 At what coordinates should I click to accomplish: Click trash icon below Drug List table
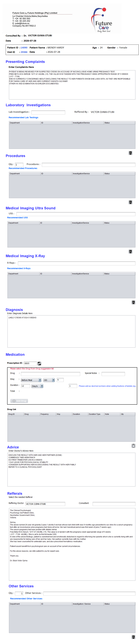pyautogui.click(x=133, y=446)
